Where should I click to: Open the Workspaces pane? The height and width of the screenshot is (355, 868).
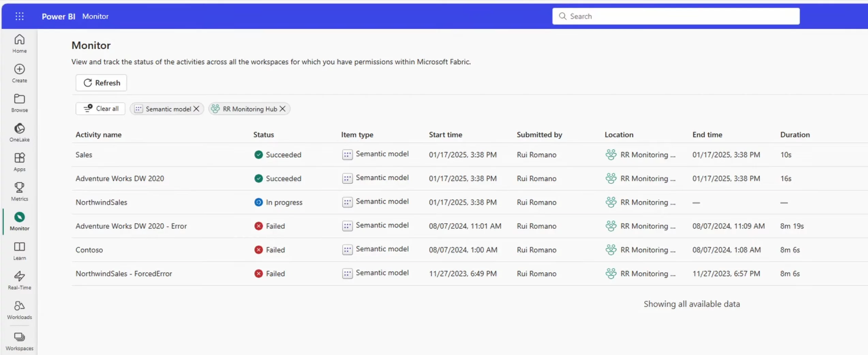point(19,340)
